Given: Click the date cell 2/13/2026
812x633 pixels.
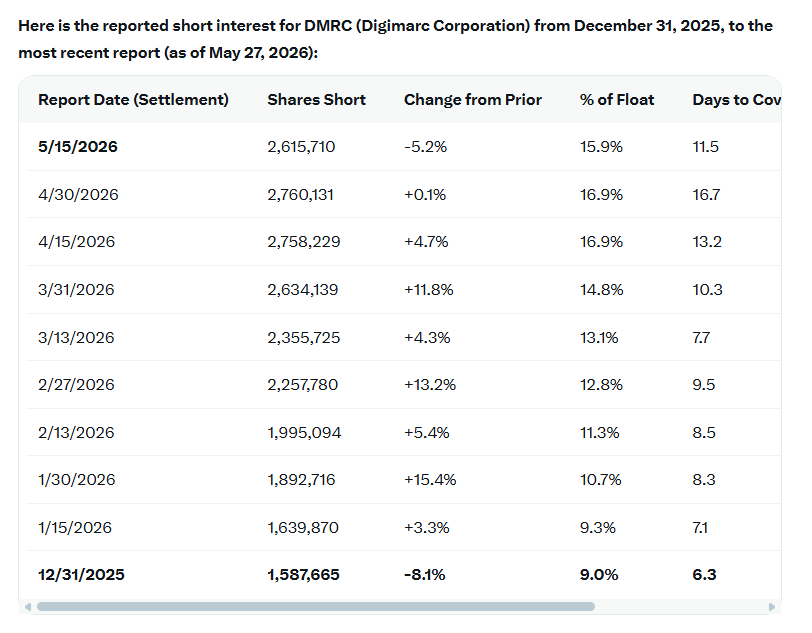Looking at the screenshot, I should [76, 432].
